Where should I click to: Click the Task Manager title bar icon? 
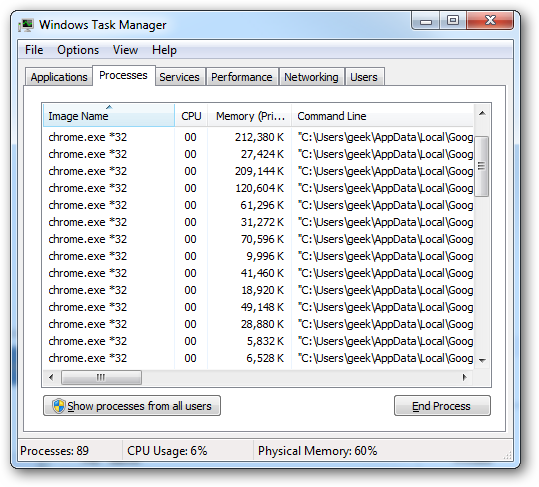click(26, 25)
